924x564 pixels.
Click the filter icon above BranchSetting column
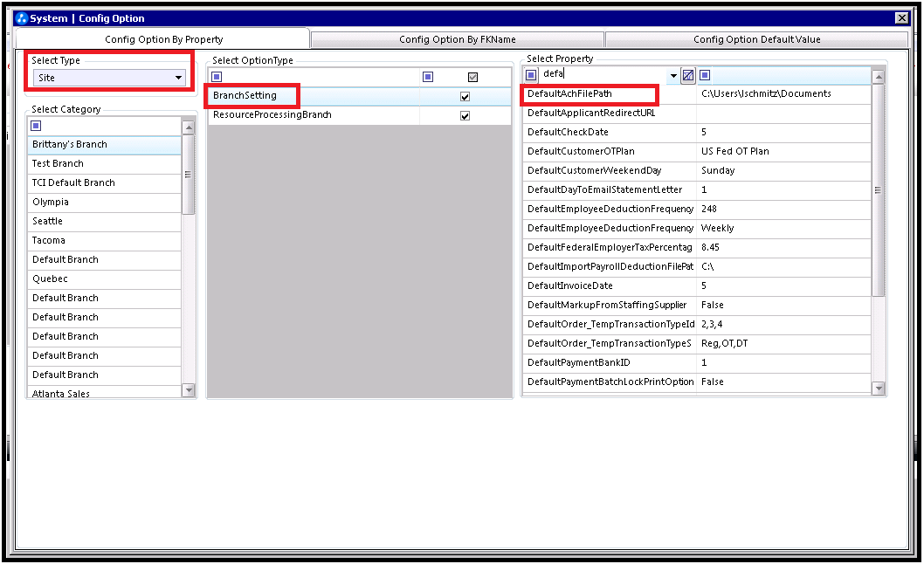click(x=217, y=77)
